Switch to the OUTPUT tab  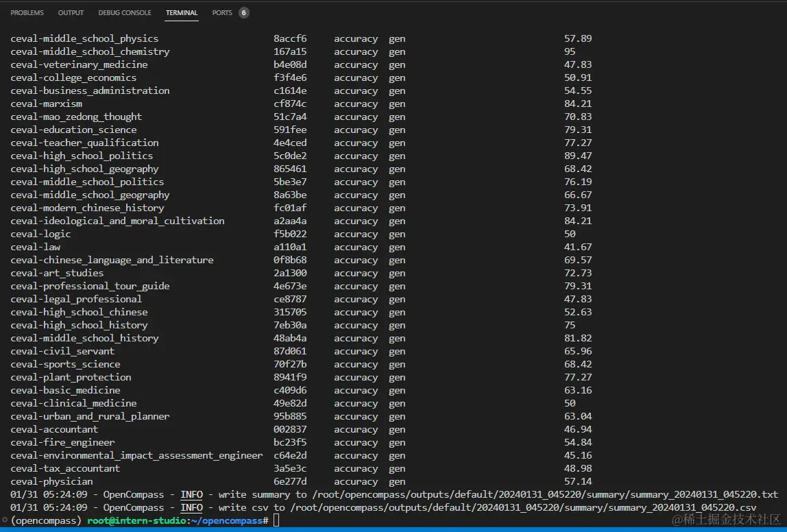(71, 12)
